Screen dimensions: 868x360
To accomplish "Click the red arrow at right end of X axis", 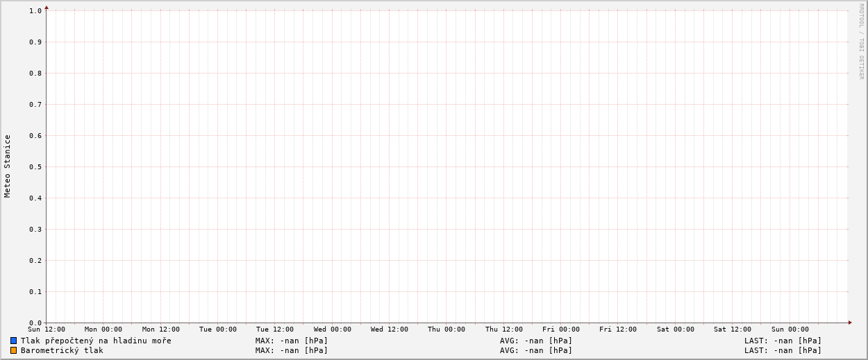I will pos(849,323).
